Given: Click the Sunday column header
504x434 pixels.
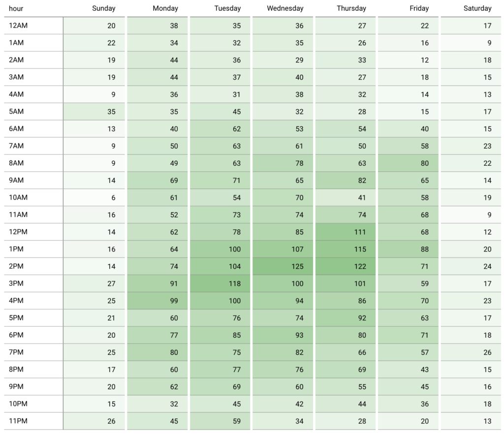Looking at the screenshot, I should (x=103, y=8).
